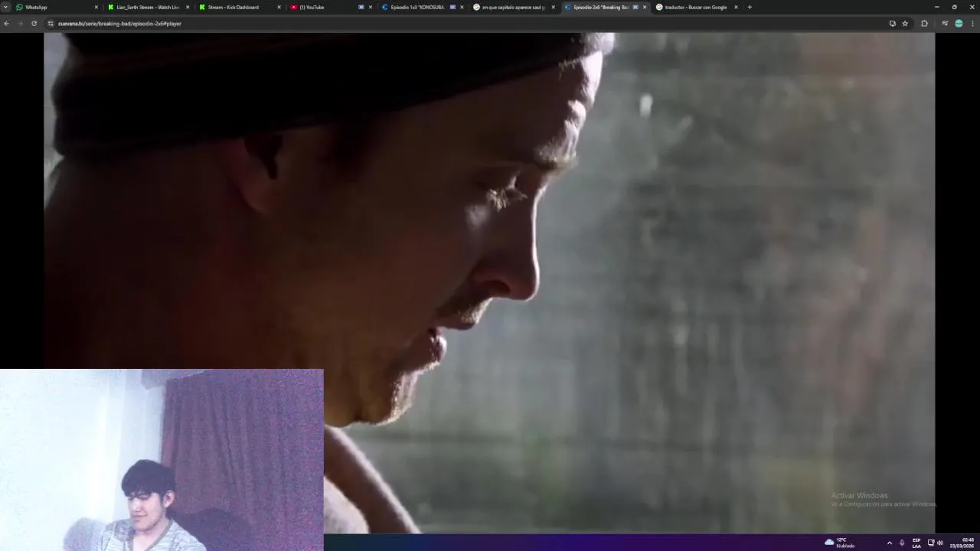The height and width of the screenshot is (551, 980).
Task: Switch to the traductor Google search tab
Action: pos(696,7)
